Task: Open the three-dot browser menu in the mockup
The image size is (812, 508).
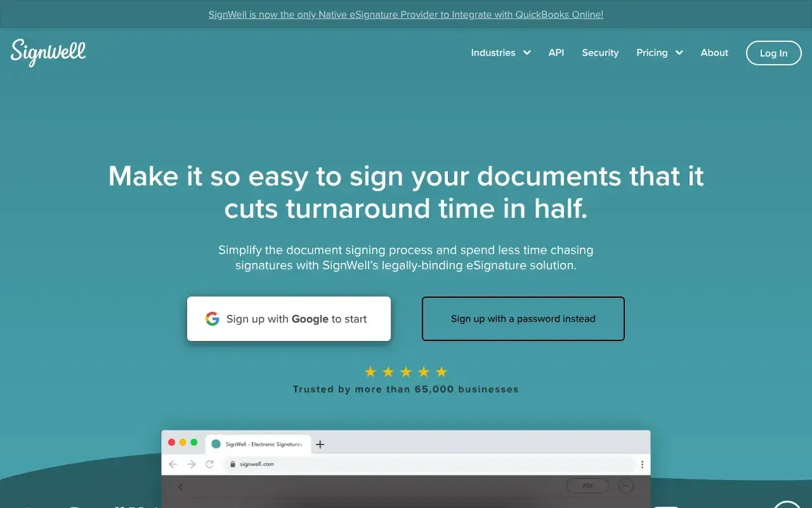Action: click(643, 464)
